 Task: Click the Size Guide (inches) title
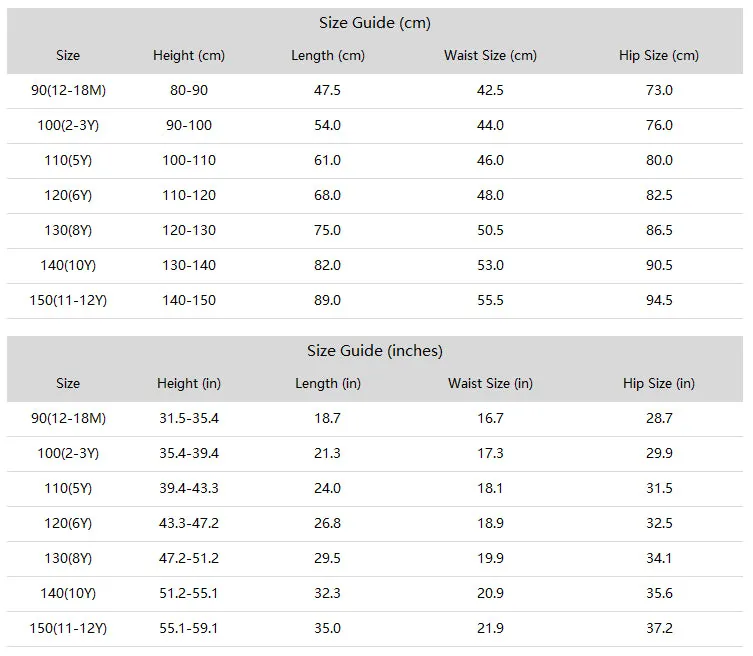(x=375, y=351)
